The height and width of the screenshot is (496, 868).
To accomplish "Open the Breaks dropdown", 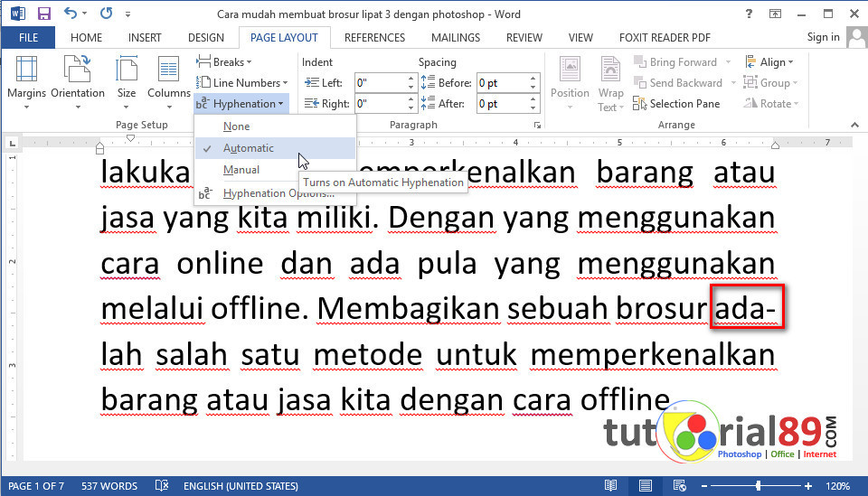I will (x=224, y=62).
